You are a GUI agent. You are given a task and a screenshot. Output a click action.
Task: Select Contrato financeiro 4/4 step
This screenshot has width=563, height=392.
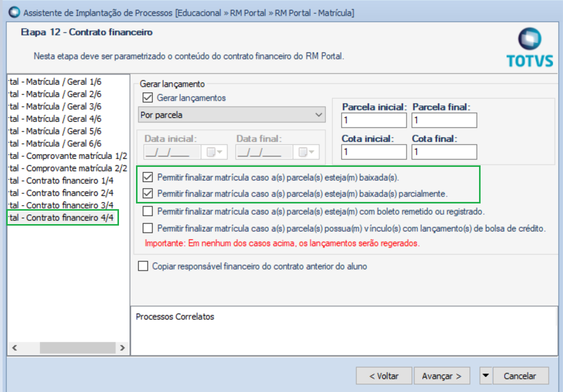(x=61, y=217)
